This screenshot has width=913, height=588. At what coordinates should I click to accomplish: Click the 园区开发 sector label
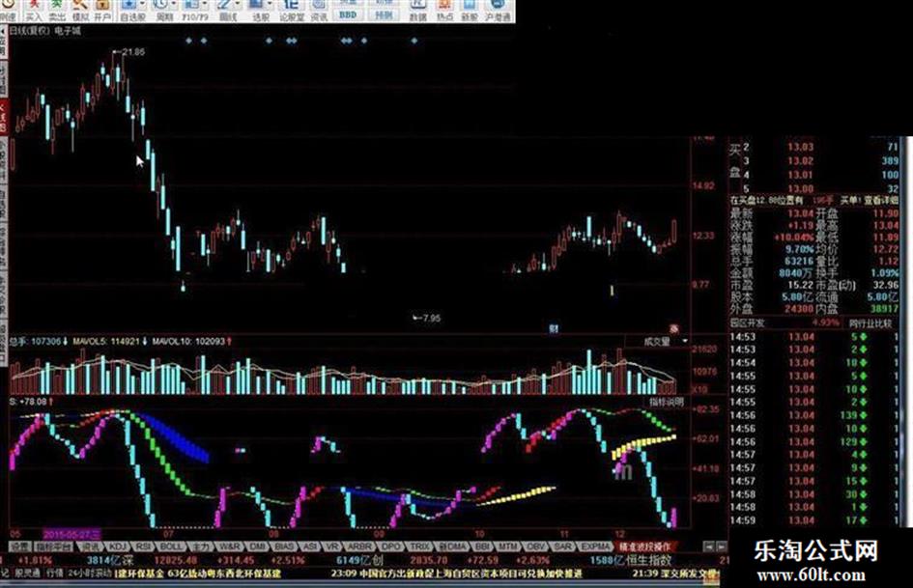point(747,322)
